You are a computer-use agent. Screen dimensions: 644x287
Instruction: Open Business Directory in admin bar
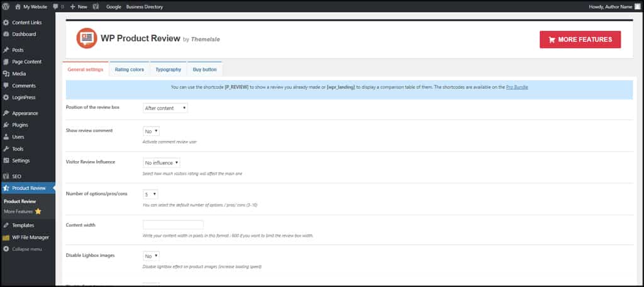[145, 7]
